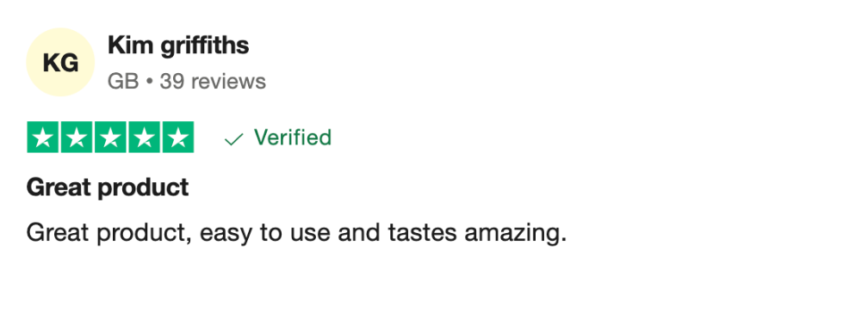Click the word use in review body
Screen dimensions: 868x313
point(309,235)
